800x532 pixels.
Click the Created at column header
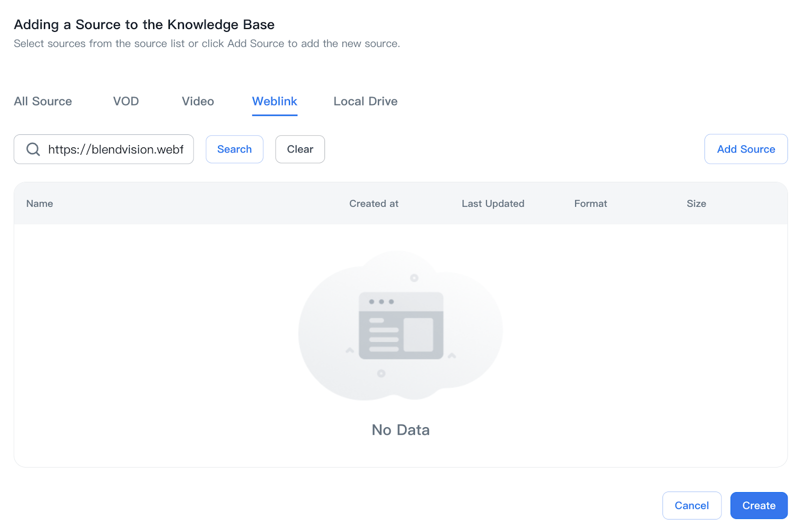click(373, 204)
